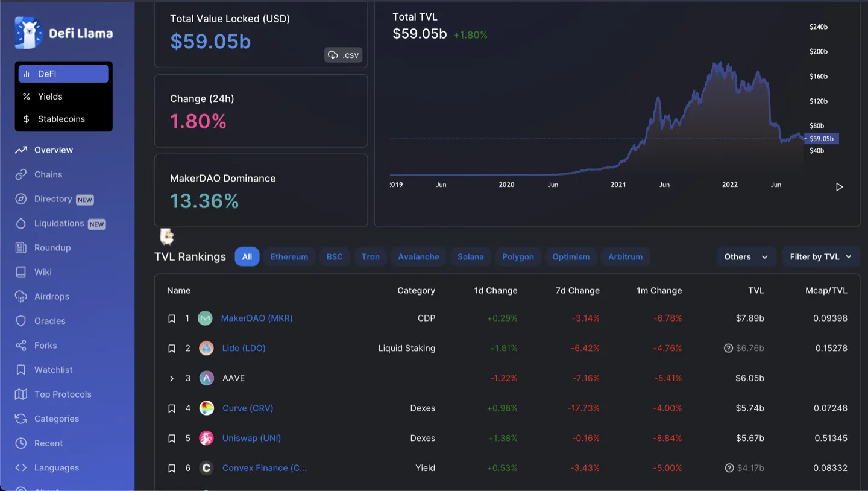
Task: Filter rankings by Avalanche
Action: click(x=418, y=256)
